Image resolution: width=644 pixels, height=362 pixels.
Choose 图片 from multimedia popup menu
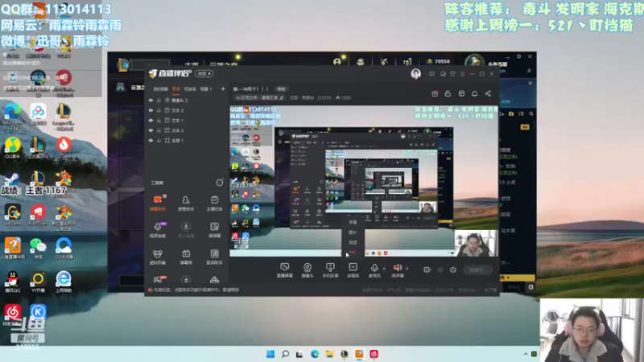(353, 232)
